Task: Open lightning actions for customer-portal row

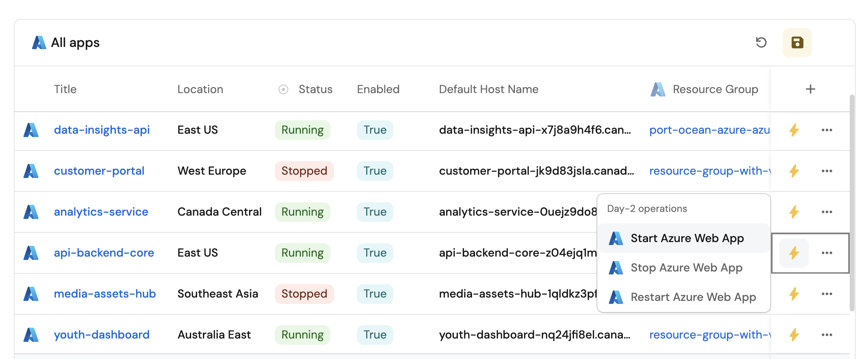Action: pos(794,171)
